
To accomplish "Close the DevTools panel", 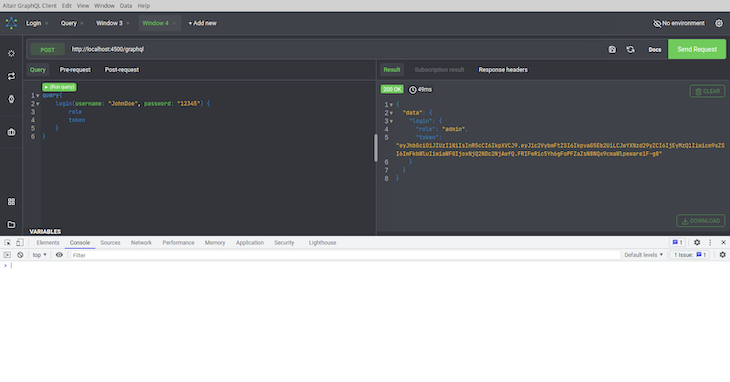I will pos(723,242).
